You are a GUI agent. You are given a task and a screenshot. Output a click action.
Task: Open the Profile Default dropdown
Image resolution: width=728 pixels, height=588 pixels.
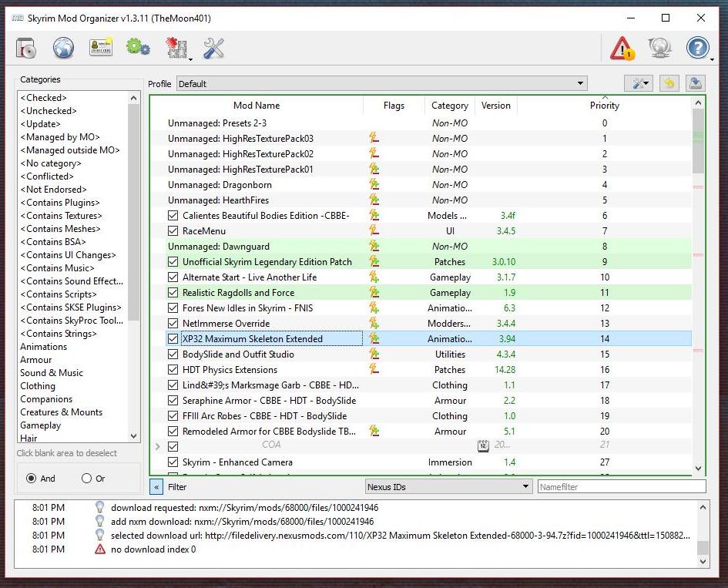[381, 83]
